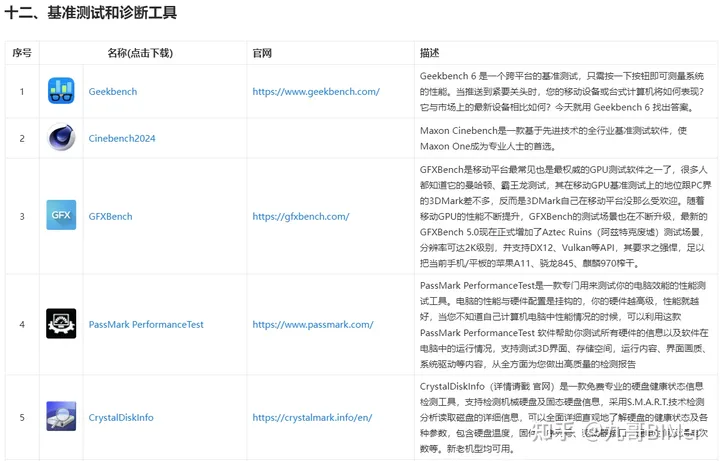Click the GFXBench description paragraph
Viewport: 720px width, 461px height.
coord(565,216)
